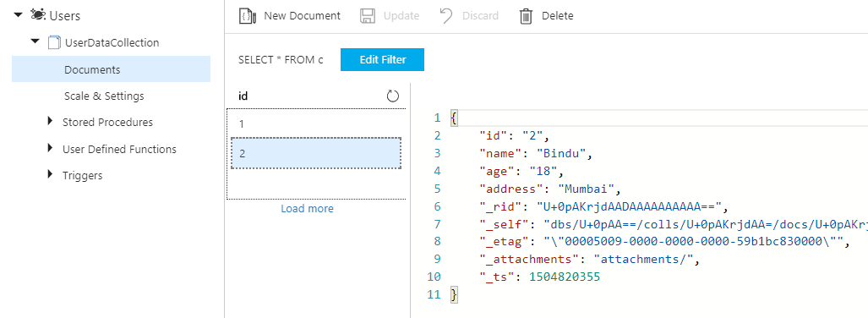Click the Edit Filter button

(383, 60)
